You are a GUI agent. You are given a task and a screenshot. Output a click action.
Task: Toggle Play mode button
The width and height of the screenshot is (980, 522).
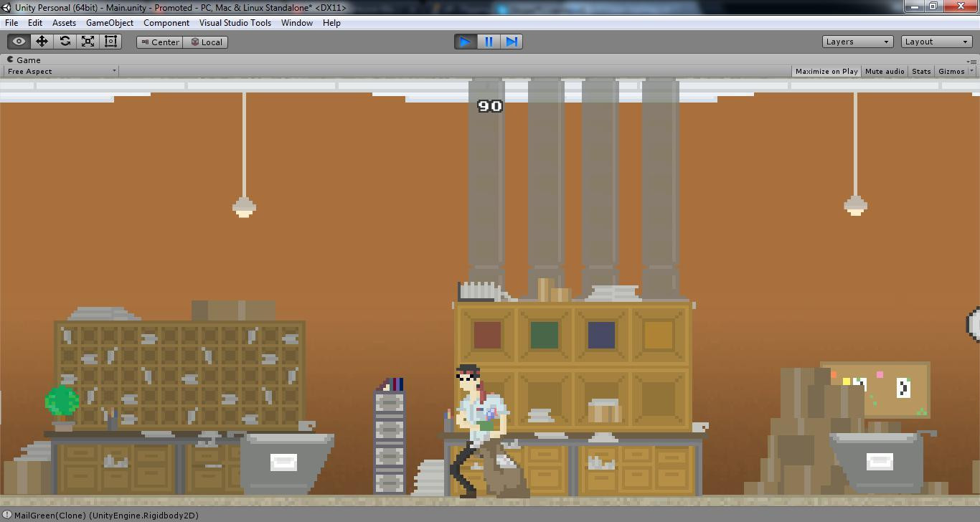click(x=466, y=42)
